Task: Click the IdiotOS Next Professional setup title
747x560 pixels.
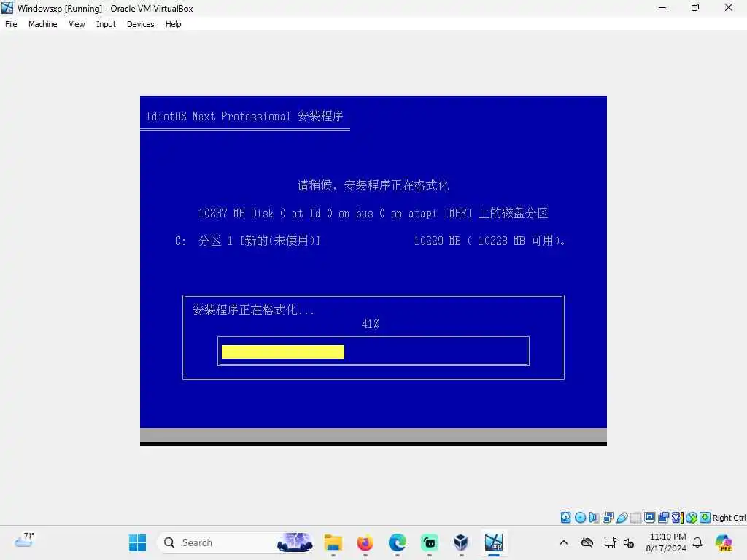Action: pyautogui.click(x=244, y=116)
